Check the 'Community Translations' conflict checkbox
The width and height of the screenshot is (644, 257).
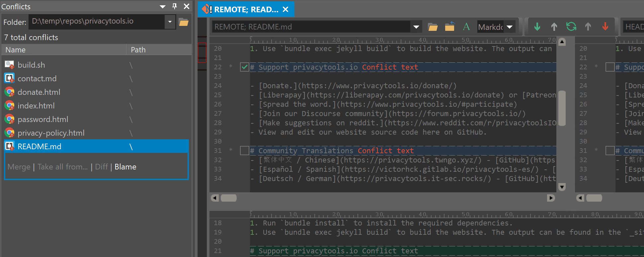pyautogui.click(x=244, y=151)
